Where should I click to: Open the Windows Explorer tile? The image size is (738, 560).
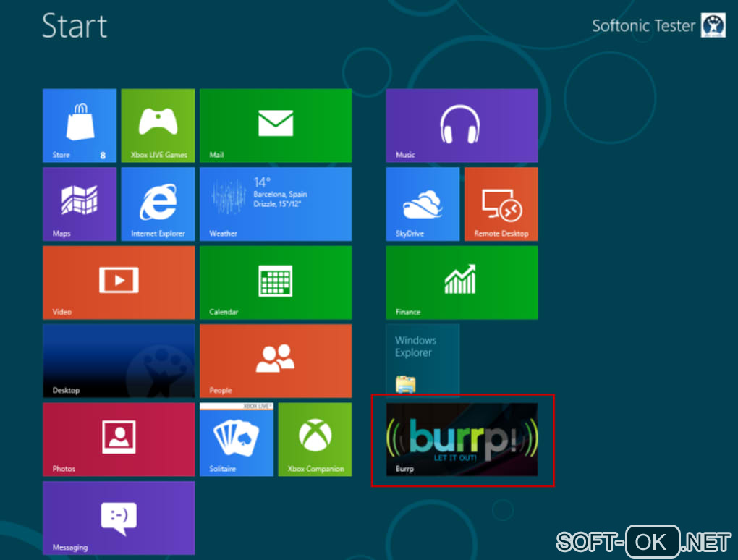[423, 361]
